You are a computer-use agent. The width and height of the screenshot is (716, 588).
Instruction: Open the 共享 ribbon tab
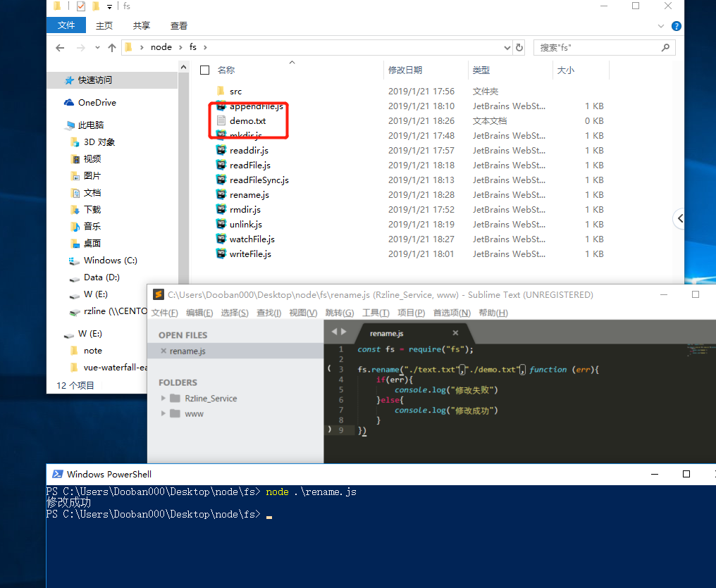click(142, 25)
